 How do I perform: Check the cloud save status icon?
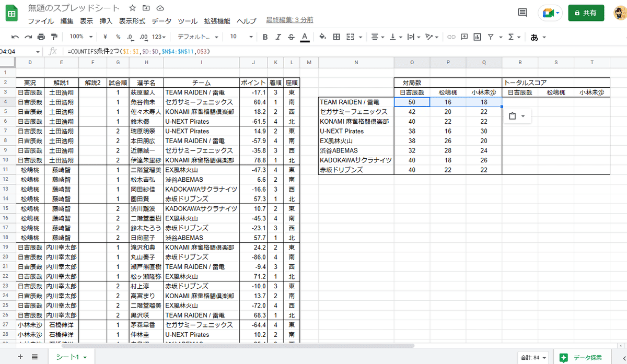coord(160,8)
